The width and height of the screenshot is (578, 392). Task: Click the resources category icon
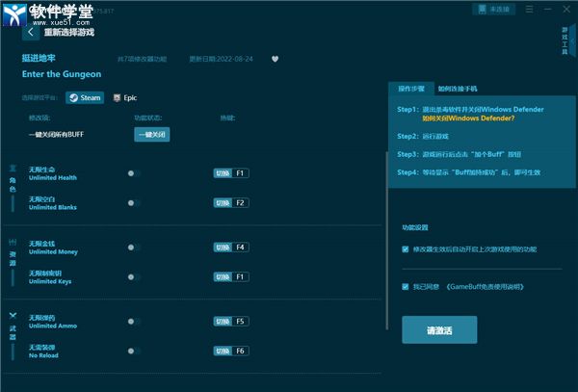click(13, 241)
